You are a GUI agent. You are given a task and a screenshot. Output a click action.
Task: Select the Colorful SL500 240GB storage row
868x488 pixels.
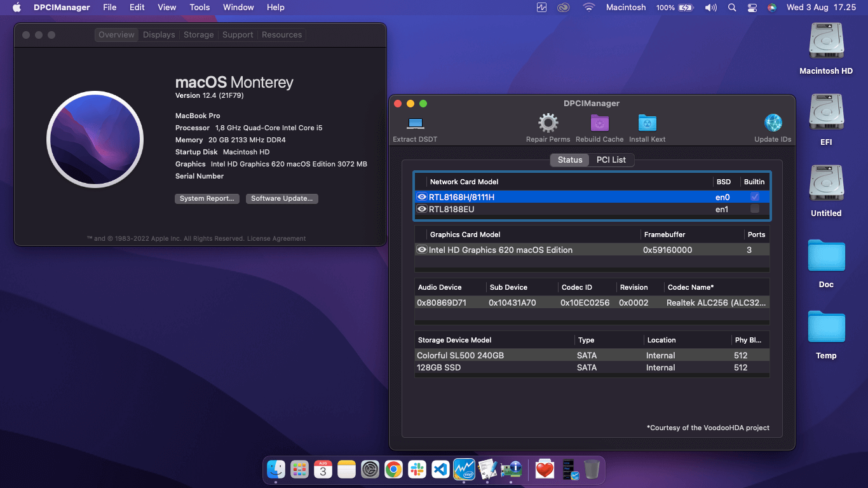coord(592,355)
